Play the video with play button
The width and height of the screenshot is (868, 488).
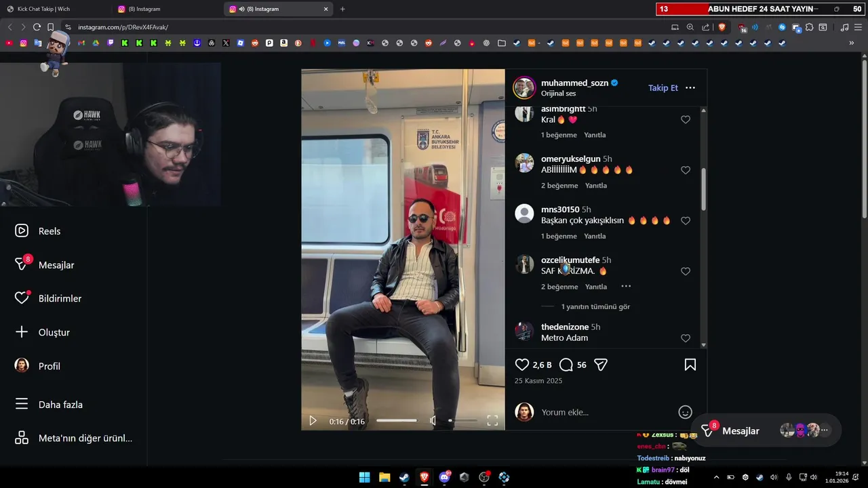(313, 421)
